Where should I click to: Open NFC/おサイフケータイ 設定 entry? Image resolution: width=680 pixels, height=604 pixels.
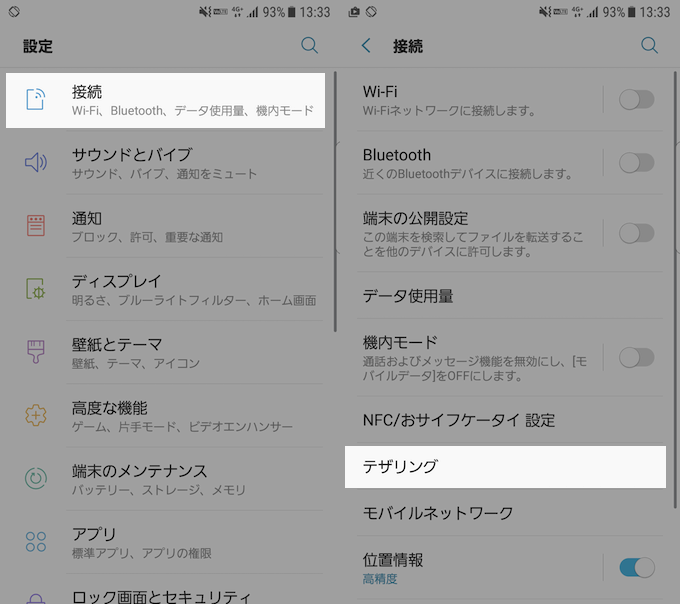(458, 420)
